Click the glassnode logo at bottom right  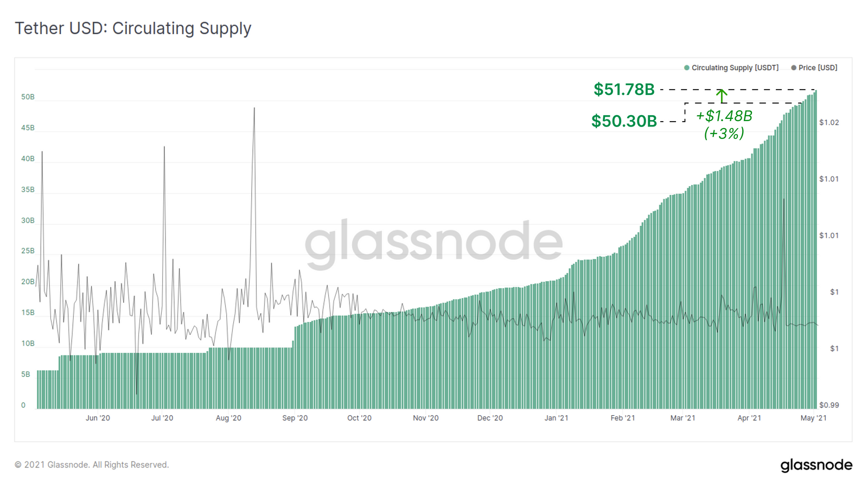pyautogui.click(x=816, y=465)
